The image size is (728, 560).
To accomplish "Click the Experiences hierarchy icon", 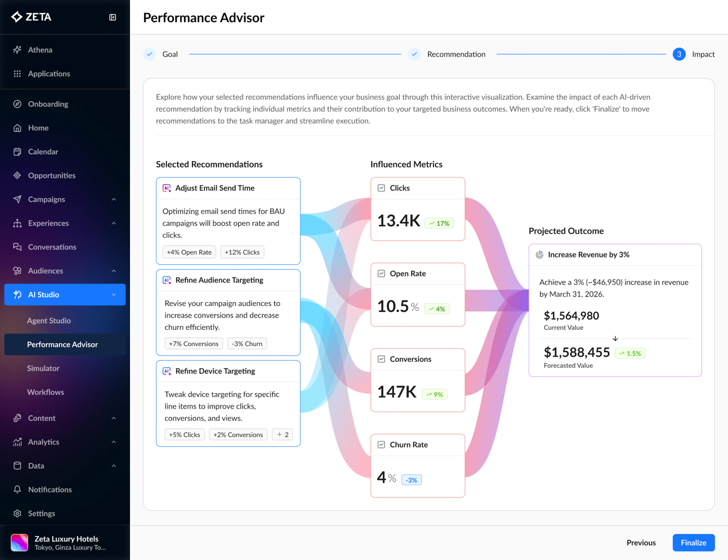I will coord(17,223).
